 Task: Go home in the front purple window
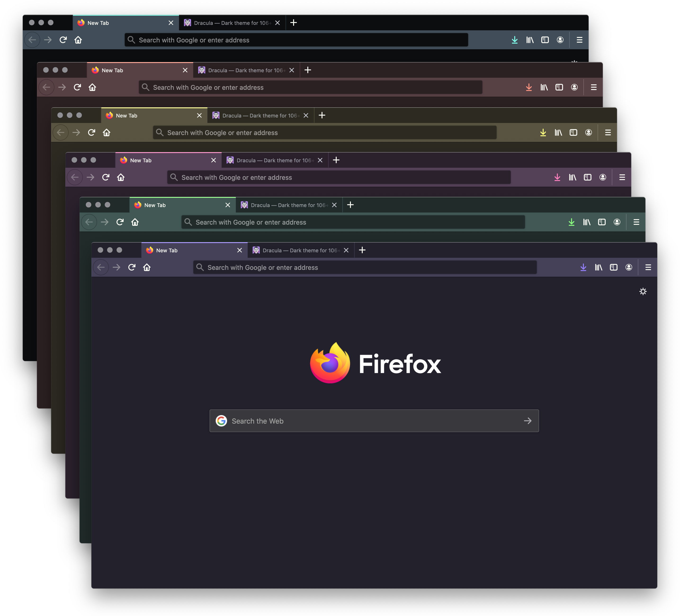pyautogui.click(x=147, y=267)
